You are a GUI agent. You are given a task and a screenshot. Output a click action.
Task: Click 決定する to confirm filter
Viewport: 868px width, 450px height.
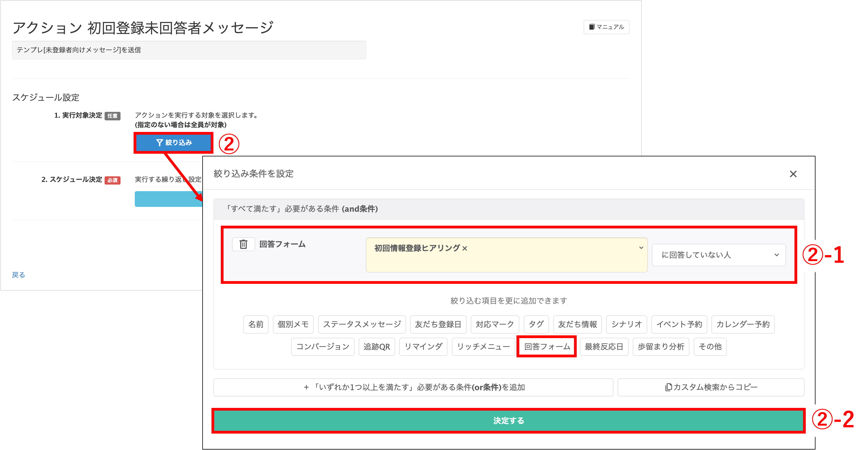508,421
